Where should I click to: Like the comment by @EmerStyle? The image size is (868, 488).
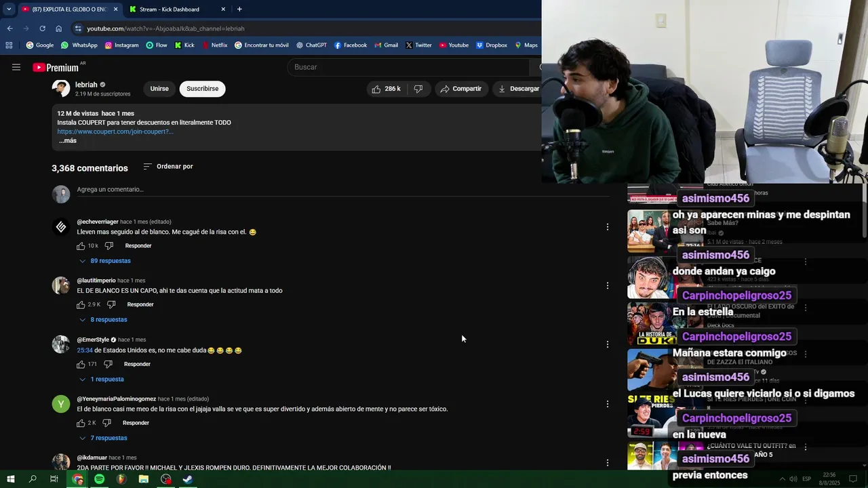click(81, 365)
